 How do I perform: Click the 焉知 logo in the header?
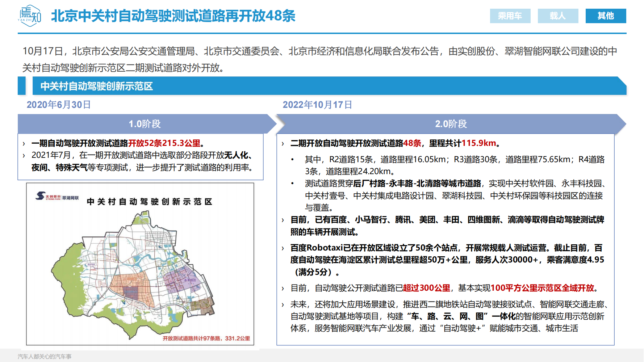pos(30,16)
